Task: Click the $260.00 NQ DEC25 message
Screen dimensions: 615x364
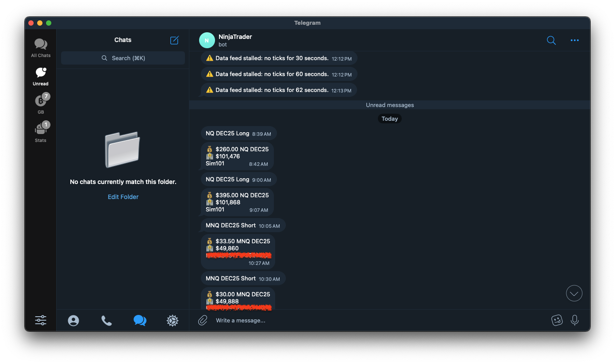Action: coord(237,156)
